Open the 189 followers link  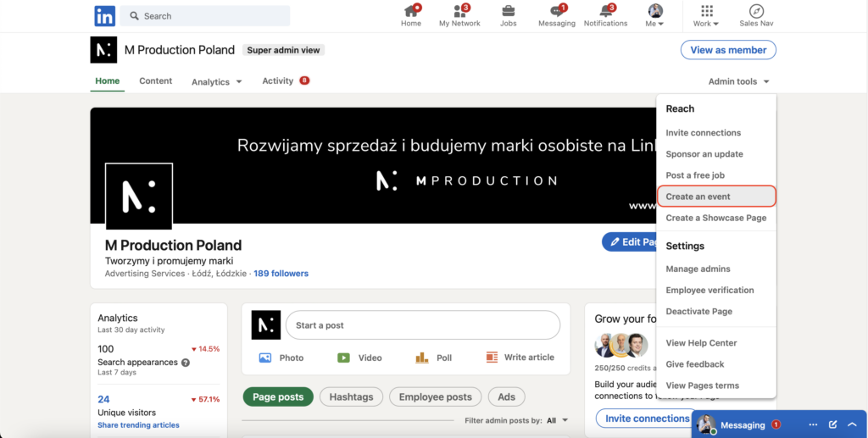tap(281, 274)
